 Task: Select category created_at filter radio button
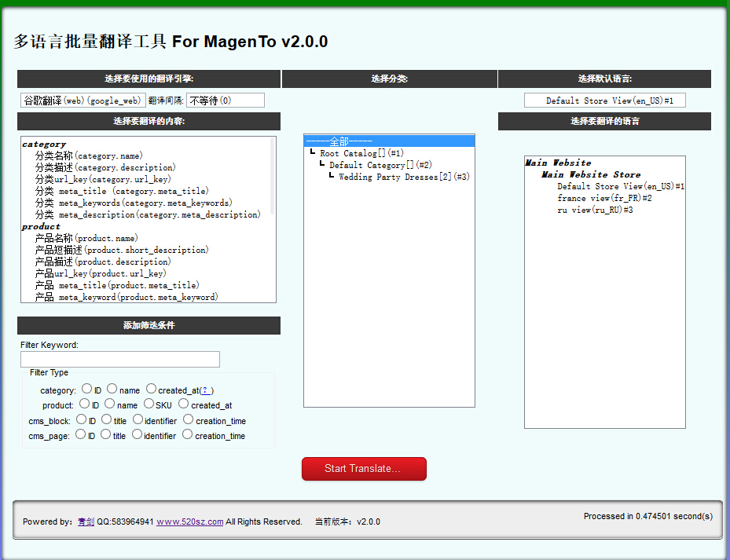[x=151, y=388]
